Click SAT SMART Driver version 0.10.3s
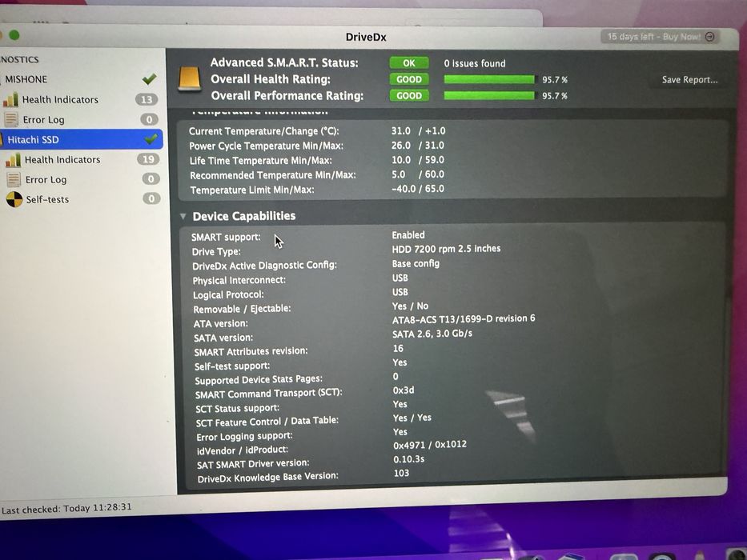The image size is (747, 560). point(409,459)
